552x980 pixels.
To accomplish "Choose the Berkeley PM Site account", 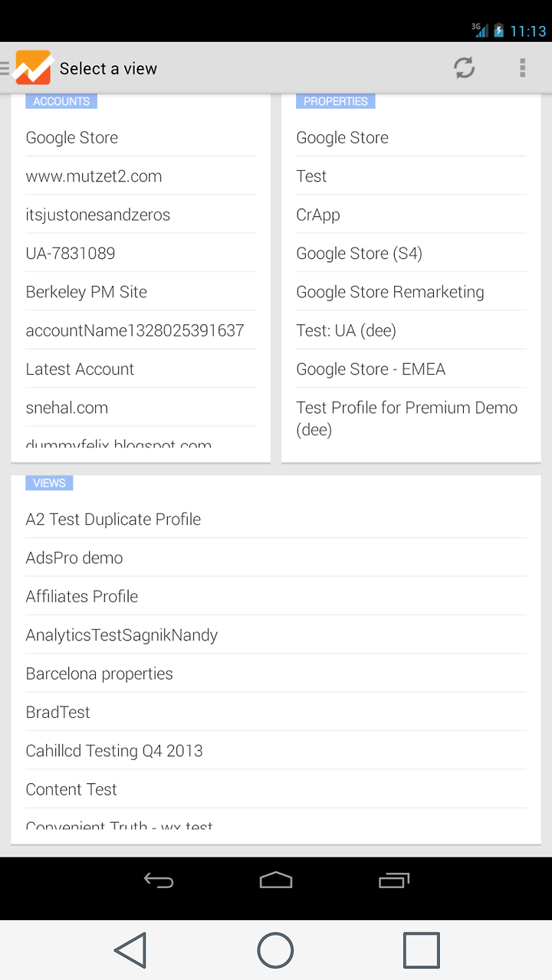I will click(x=140, y=292).
